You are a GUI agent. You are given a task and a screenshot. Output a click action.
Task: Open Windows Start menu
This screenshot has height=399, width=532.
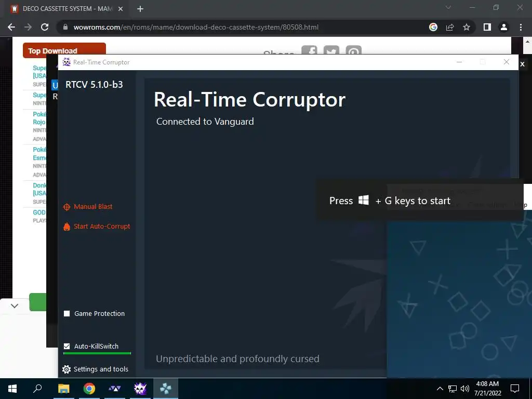[12, 389]
